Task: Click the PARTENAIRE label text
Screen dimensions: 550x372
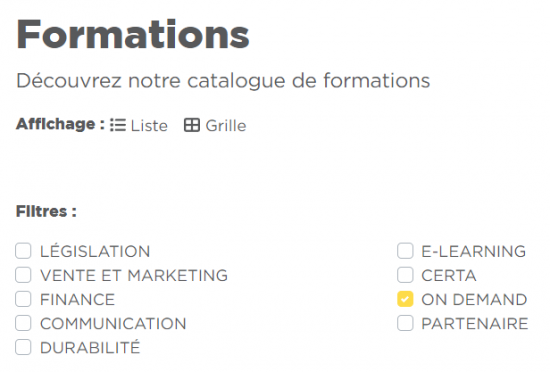Action: point(475,324)
